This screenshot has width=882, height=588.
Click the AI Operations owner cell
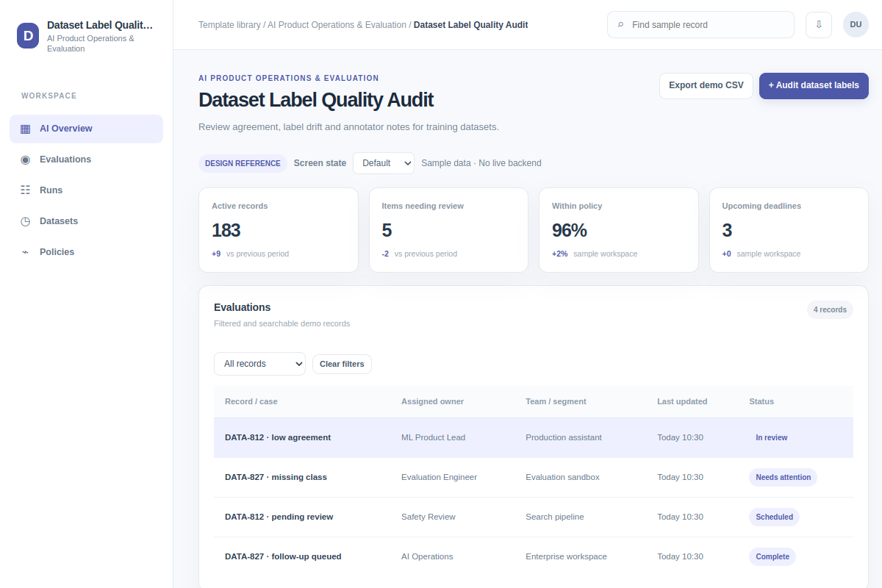click(x=427, y=556)
